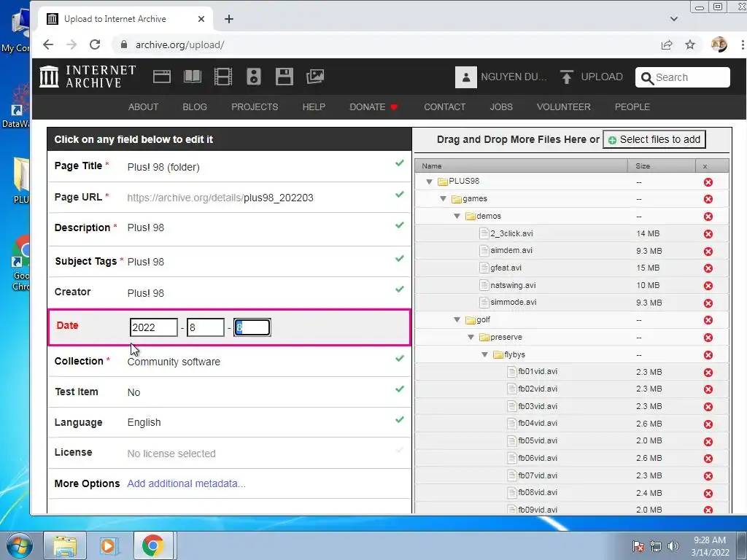Screen dimensions: 747x560
Task: Open the CONTACT menu item
Action: pos(444,106)
